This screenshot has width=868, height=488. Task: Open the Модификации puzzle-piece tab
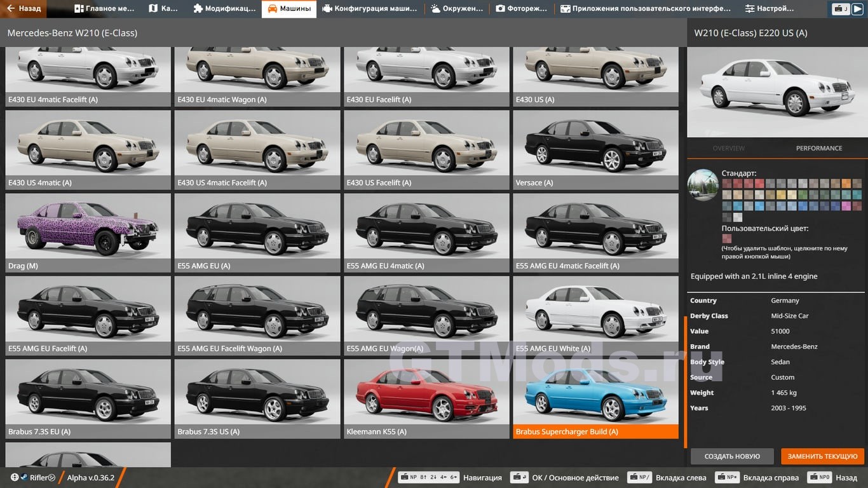coord(224,9)
